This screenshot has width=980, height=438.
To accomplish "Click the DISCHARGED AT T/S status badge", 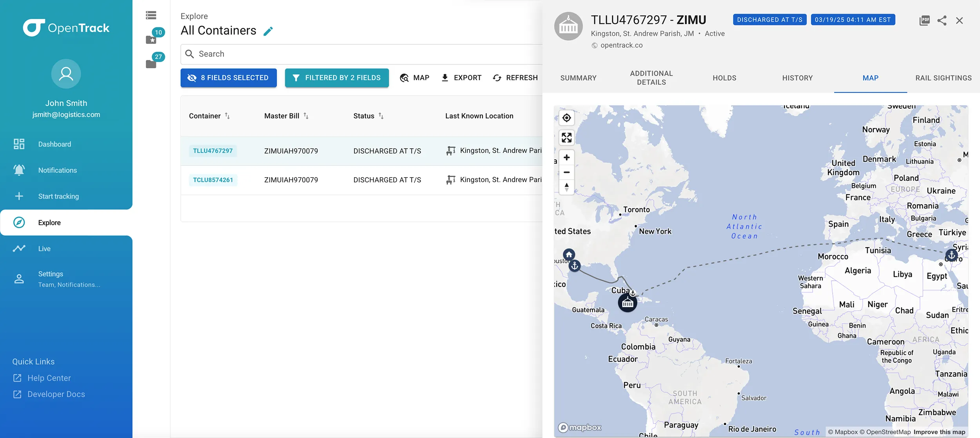I will coord(769,20).
